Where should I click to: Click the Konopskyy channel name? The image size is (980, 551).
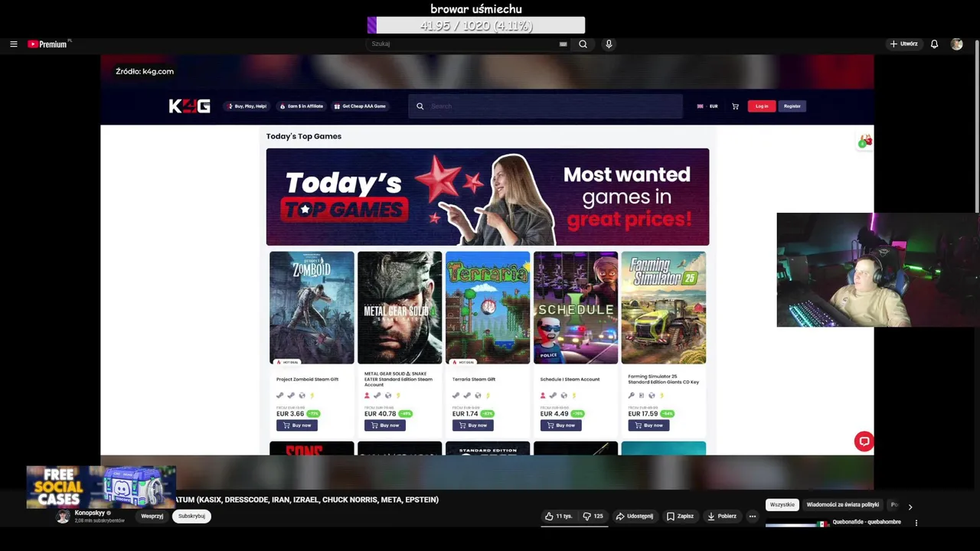tap(90, 513)
